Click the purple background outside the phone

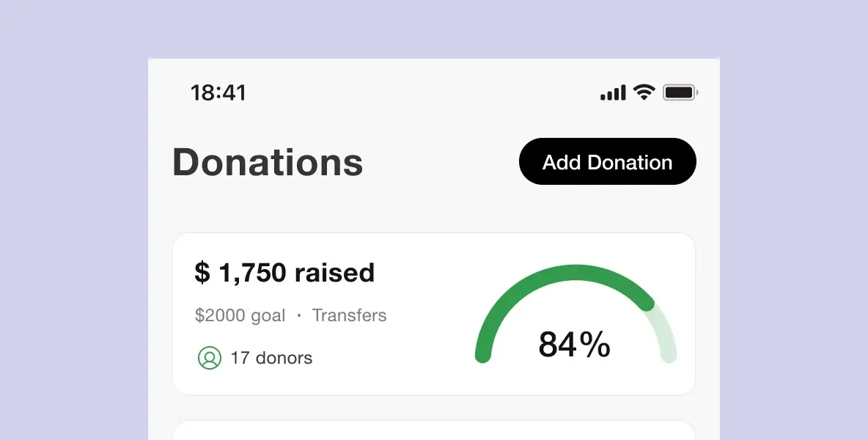(72, 221)
